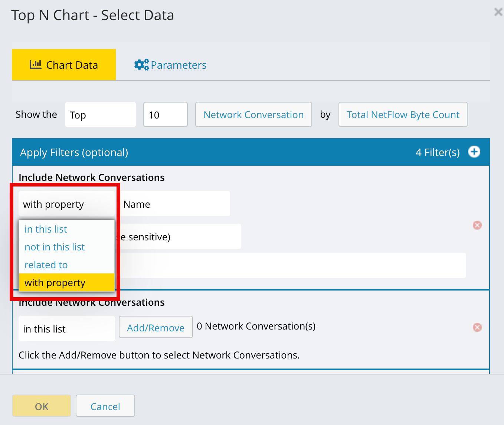
Task: Open the Name property dropdown
Action: click(174, 204)
